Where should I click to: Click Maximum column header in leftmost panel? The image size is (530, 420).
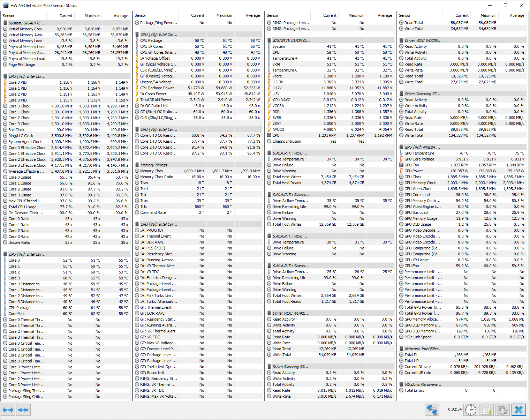88,16
